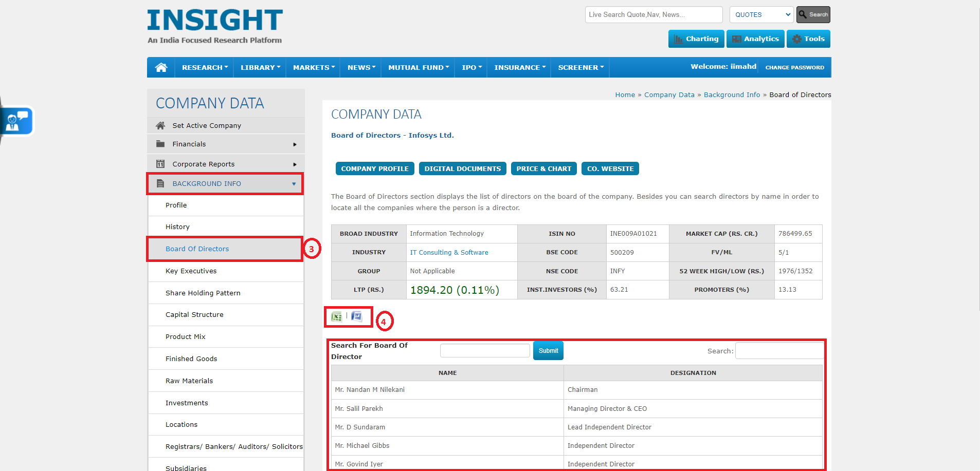Expand the MUTUAL FUND menu
The height and width of the screenshot is (471, 980).
click(x=419, y=67)
